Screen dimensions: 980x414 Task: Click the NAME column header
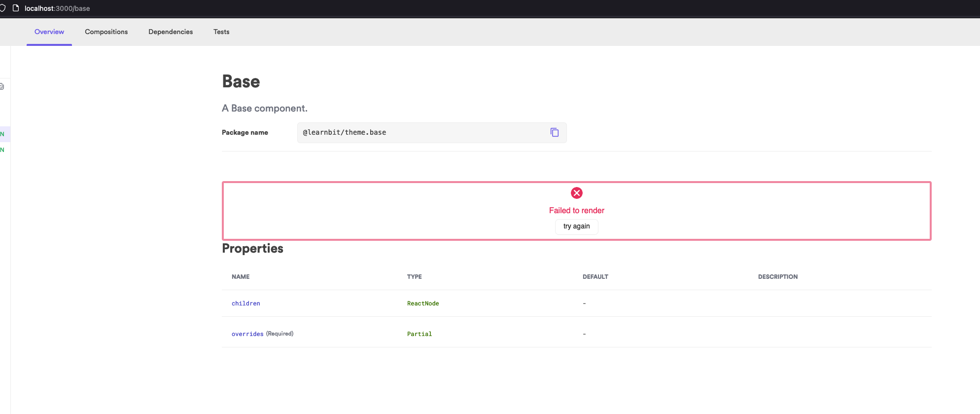[x=241, y=277]
